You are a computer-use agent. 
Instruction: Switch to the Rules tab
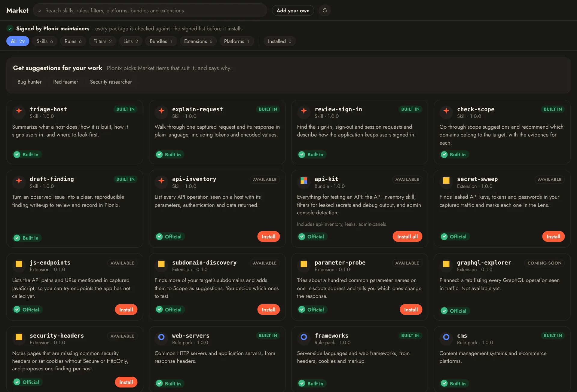pyautogui.click(x=73, y=41)
